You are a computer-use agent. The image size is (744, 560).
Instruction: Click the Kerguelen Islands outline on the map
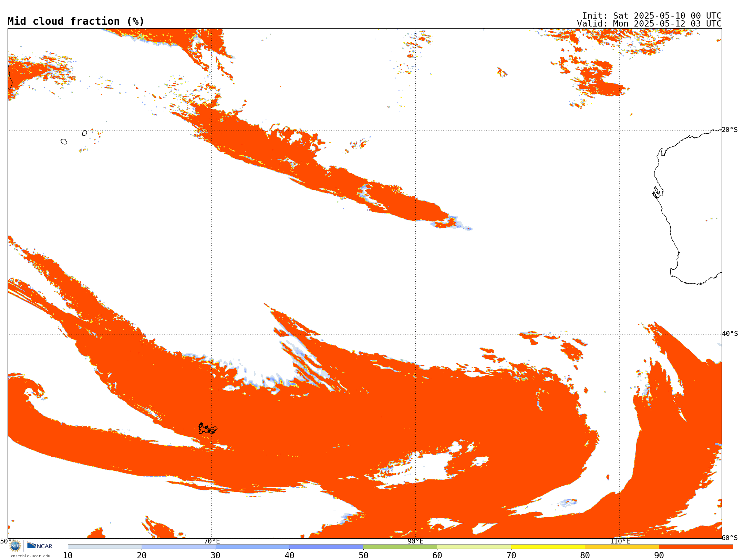click(208, 428)
